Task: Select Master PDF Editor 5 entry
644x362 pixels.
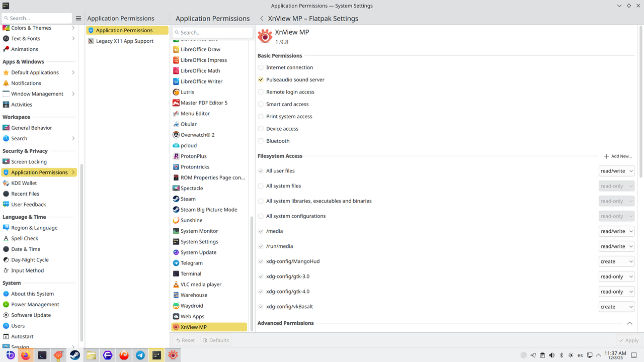Action: [209, 103]
